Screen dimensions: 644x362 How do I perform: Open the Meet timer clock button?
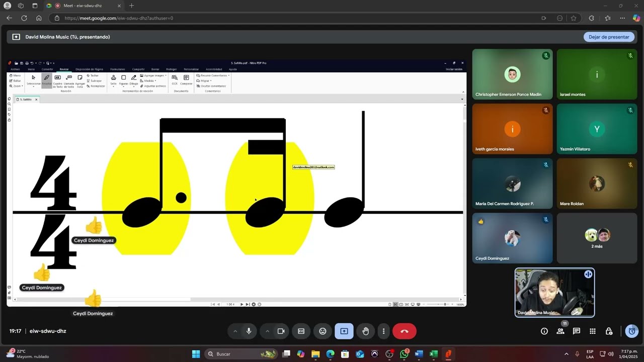(x=632, y=331)
